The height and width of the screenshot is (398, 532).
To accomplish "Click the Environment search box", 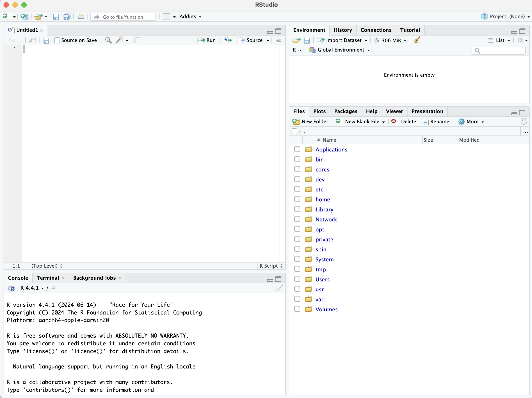I will 499,50.
